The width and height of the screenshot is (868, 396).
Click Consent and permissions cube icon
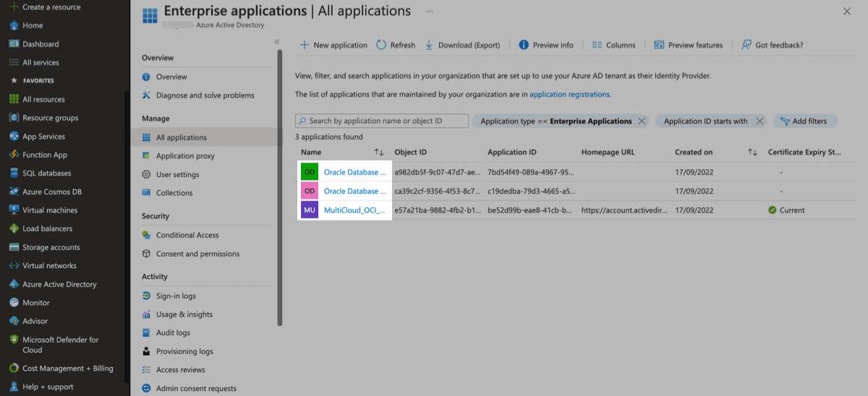click(x=146, y=254)
